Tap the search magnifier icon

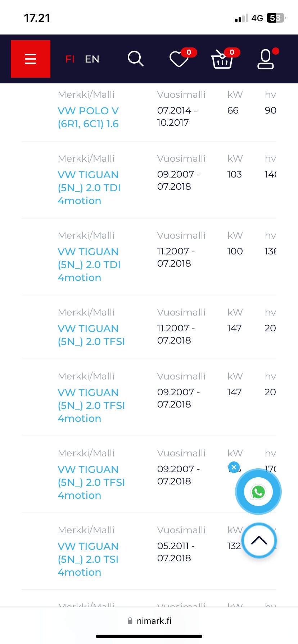[135, 59]
